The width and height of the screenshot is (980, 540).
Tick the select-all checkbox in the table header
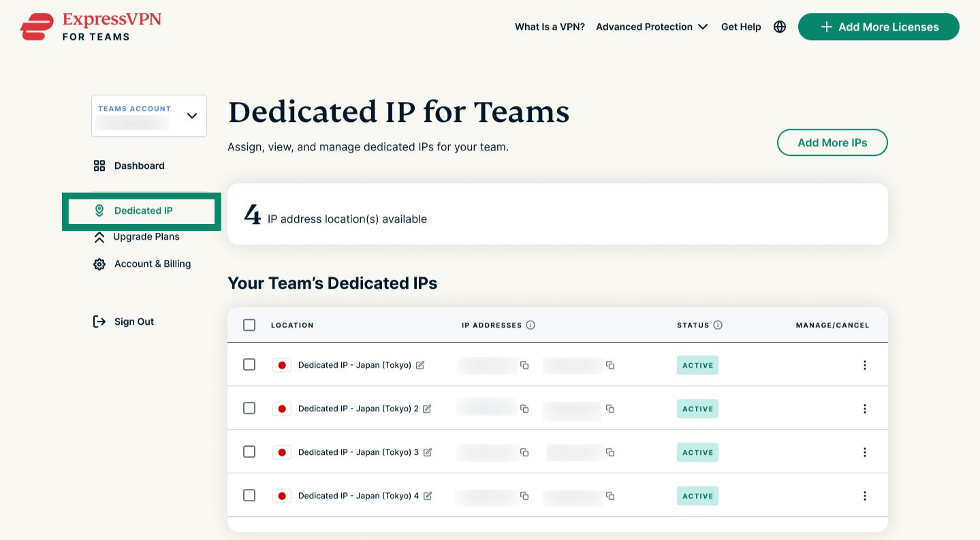(x=249, y=325)
